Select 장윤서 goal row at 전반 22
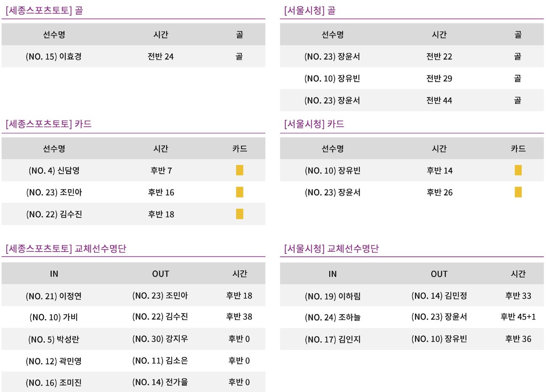546x392 pixels. click(412, 56)
